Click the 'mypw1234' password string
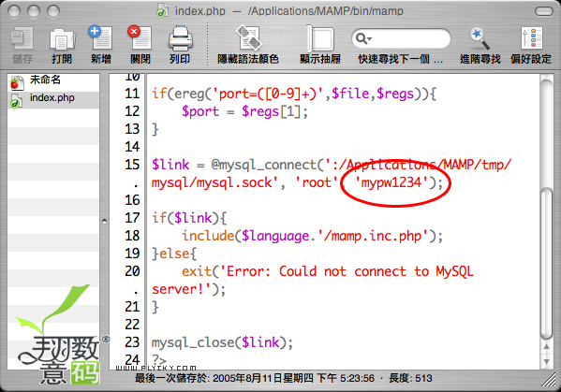 (391, 182)
